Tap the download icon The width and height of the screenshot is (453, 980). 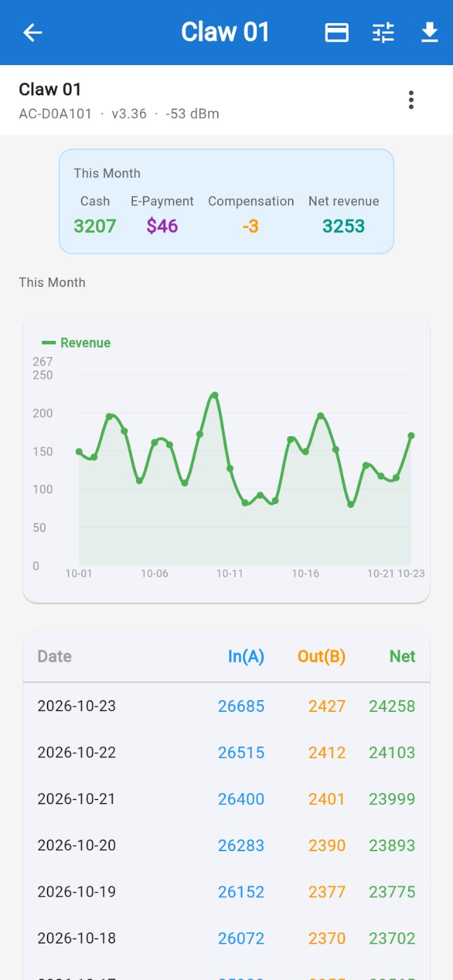(x=430, y=32)
